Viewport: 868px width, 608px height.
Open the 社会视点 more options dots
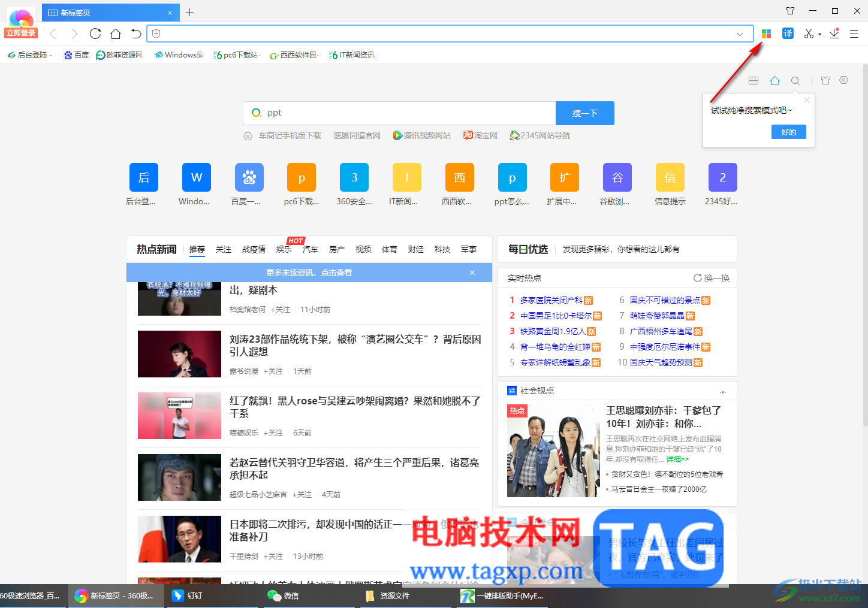pyautogui.click(x=723, y=392)
